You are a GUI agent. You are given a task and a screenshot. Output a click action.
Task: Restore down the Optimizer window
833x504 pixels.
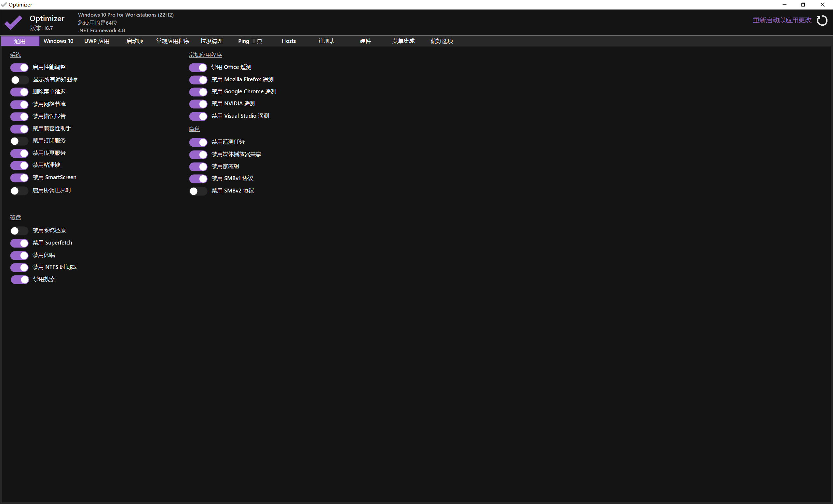coord(803,5)
